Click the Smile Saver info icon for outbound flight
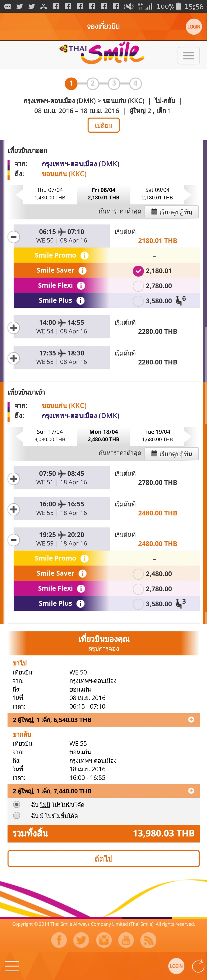Screen dimensions: 207x980 coord(82,270)
